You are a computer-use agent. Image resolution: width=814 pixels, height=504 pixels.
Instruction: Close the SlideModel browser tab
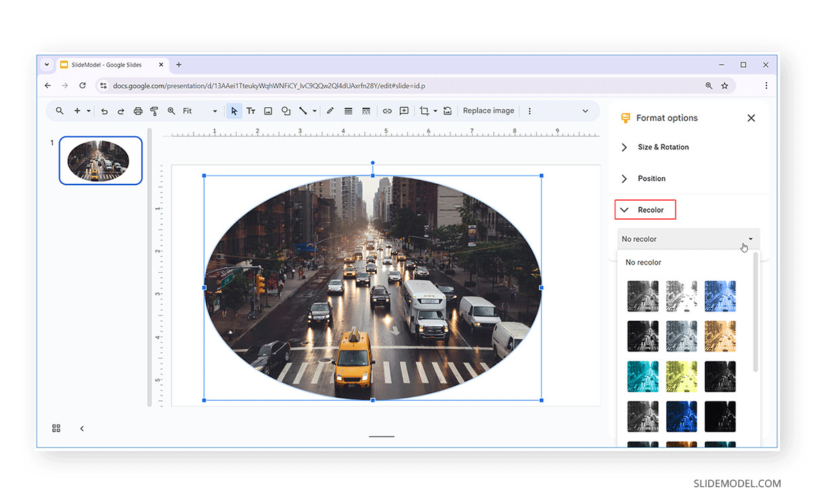pos(161,65)
